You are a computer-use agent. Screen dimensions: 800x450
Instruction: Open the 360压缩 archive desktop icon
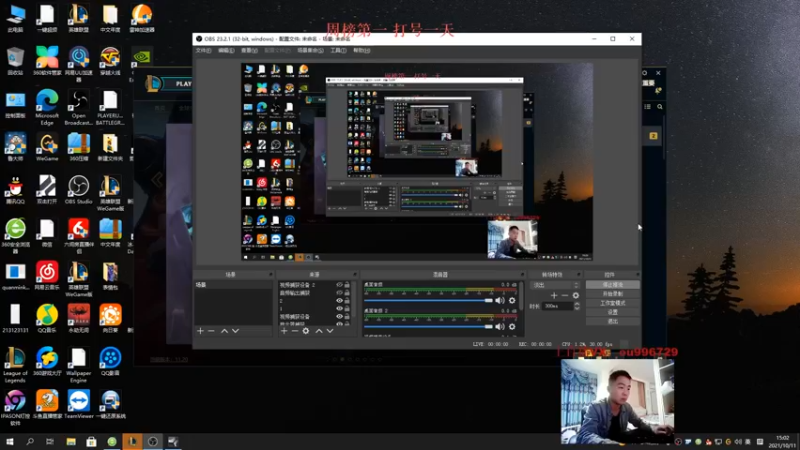pos(79,147)
